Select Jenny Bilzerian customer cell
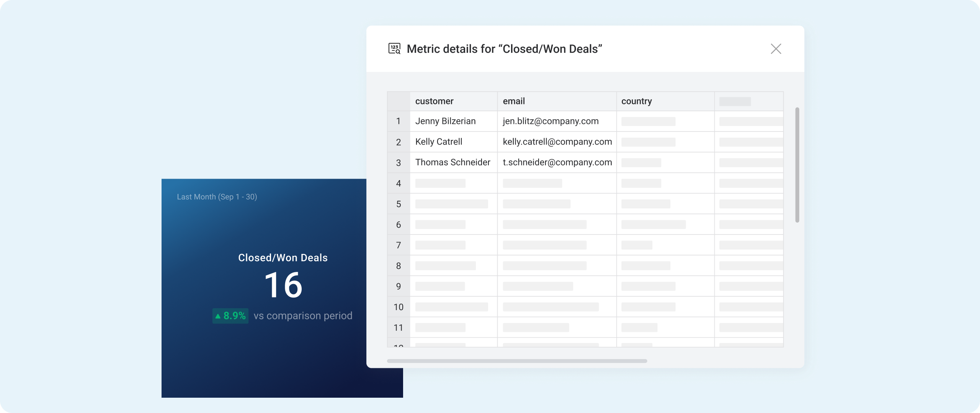The width and height of the screenshot is (980, 413). pyautogui.click(x=445, y=121)
